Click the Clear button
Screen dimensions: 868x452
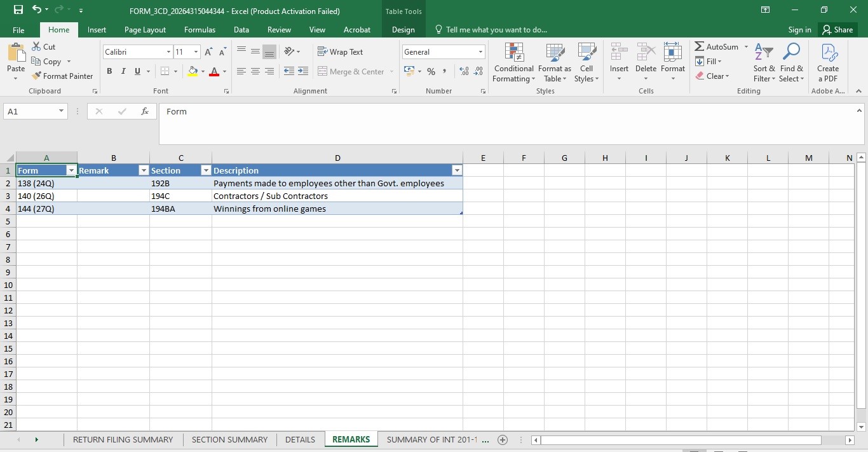[x=712, y=76]
